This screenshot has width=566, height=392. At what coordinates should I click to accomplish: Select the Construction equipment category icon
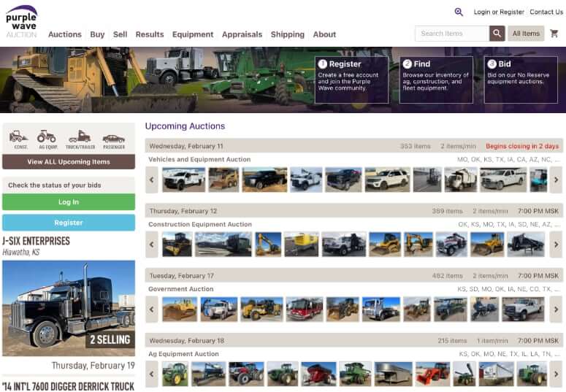(18, 137)
